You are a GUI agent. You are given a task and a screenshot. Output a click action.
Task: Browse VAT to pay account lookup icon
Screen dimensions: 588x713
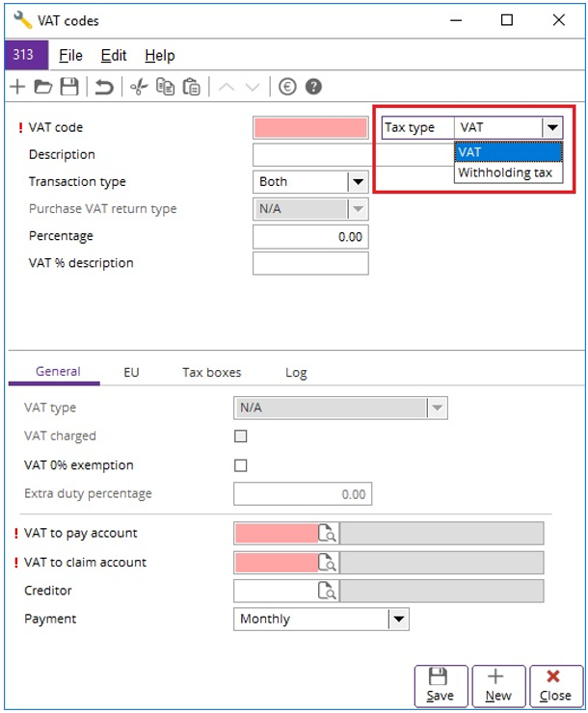pos(327,534)
